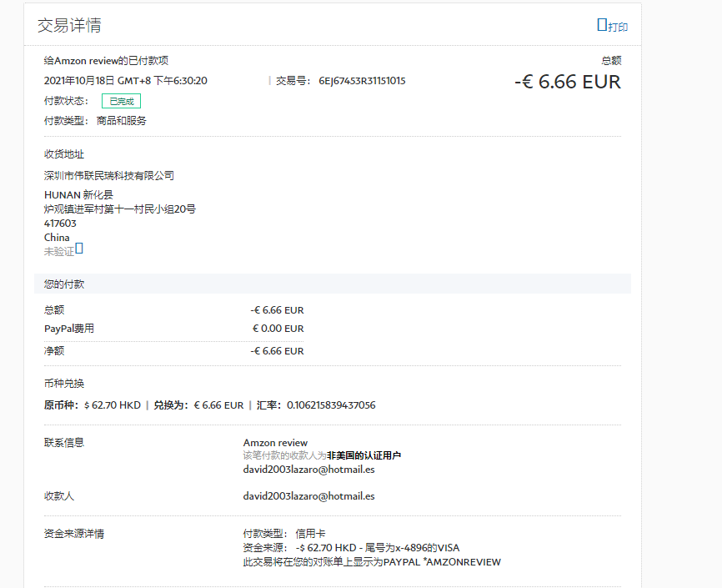Screen dimensions: 722x588
Task: Click the 币种兑换 section heading
Action: (64, 384)
